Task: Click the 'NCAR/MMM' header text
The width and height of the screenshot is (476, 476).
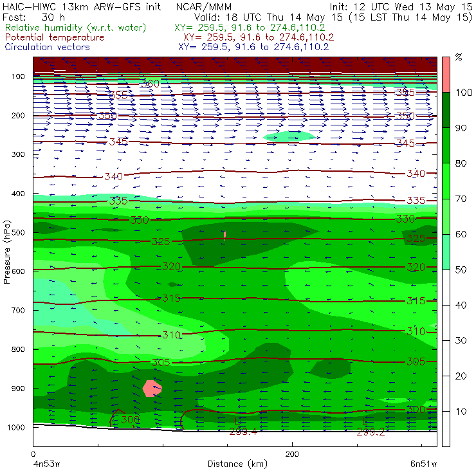Action: point(204,7)
